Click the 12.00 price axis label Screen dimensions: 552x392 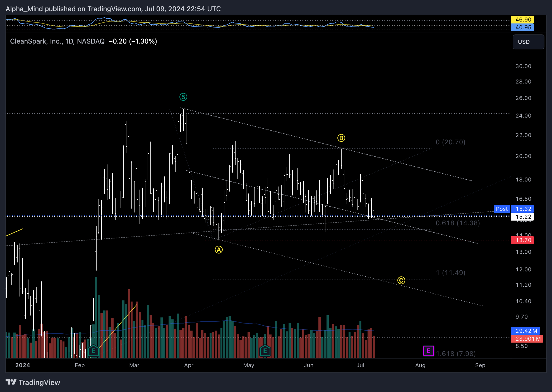click(x=523, y=269)
